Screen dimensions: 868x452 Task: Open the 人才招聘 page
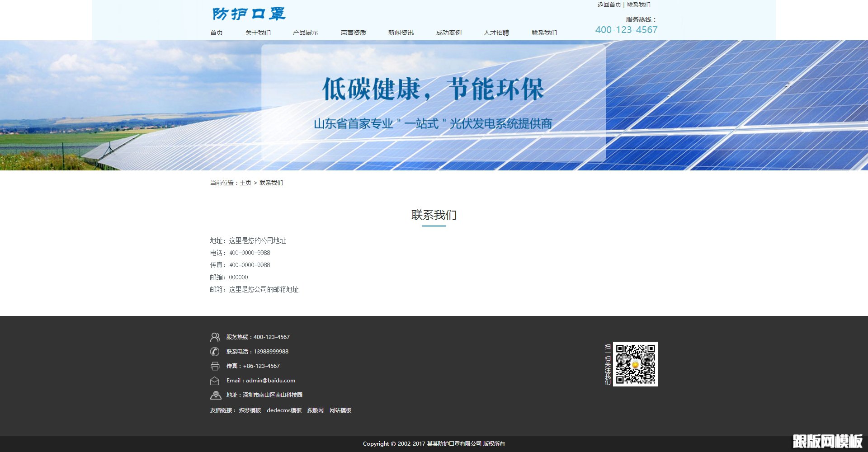tap(496, 32)
